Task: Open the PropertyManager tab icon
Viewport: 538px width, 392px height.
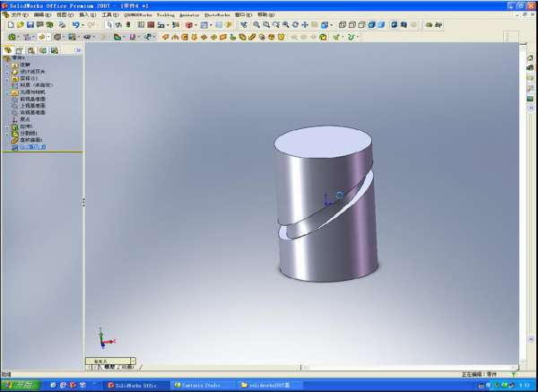Action: (19, 50)
